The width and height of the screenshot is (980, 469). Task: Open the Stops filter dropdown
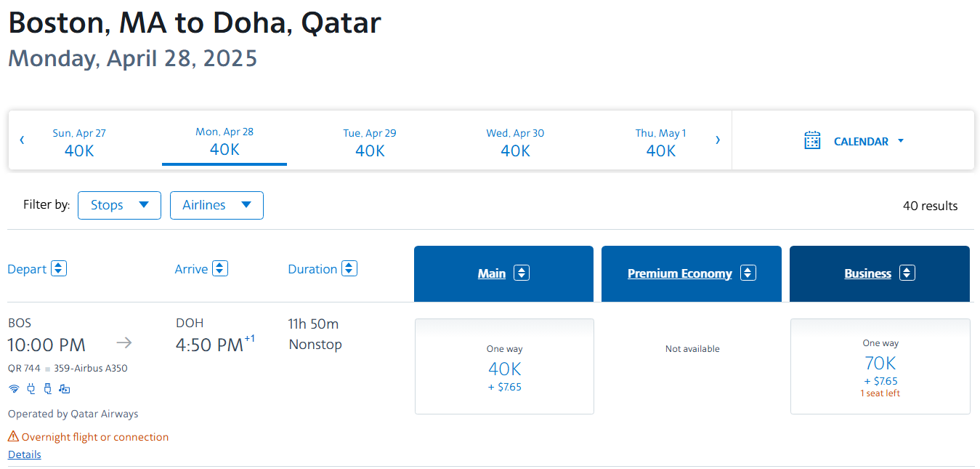(x=119, y=205)
